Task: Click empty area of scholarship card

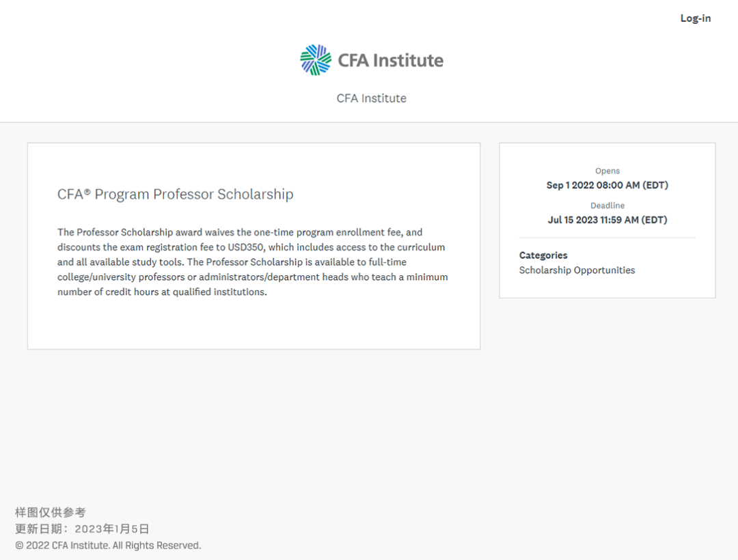Action: 254,324
